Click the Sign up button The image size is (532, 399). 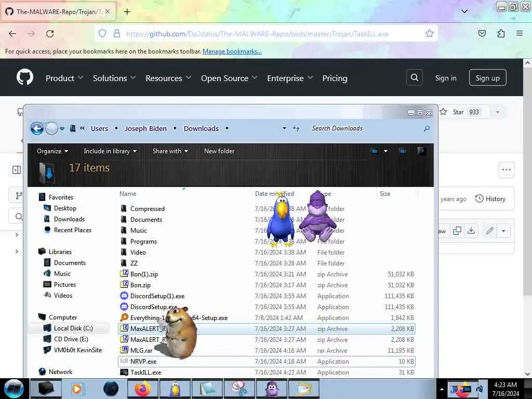tap(487, 78)
